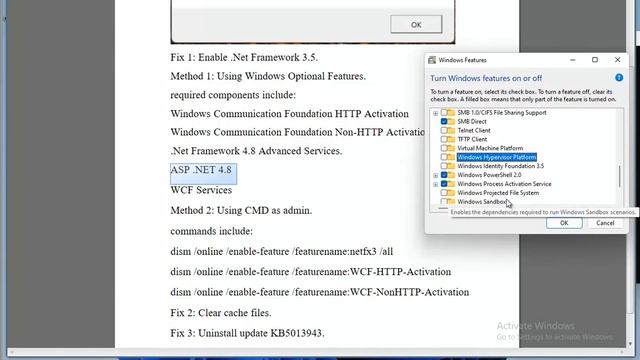Image resolution: width=640 pixels, height=360 pixels.
Task: Uncheck the Windows PowerShell 2.0 checkbox
Action: tap(444, 175)
